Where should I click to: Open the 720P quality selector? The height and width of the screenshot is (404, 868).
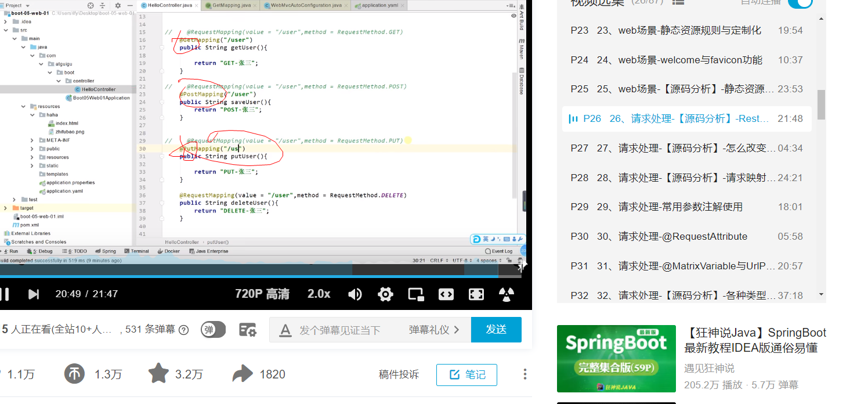pos(262,294)
